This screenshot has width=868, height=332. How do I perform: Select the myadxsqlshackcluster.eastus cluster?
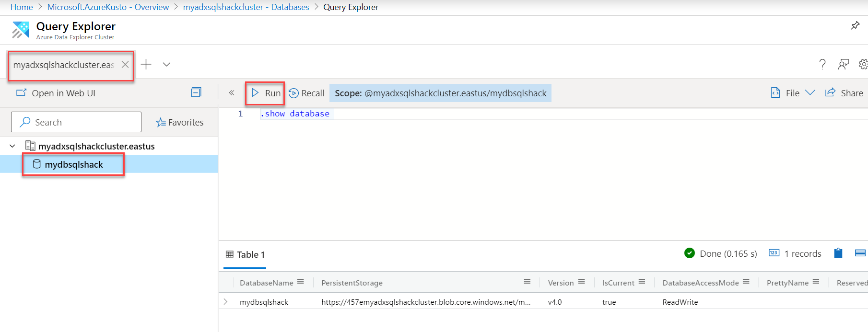tap(96, 146)
